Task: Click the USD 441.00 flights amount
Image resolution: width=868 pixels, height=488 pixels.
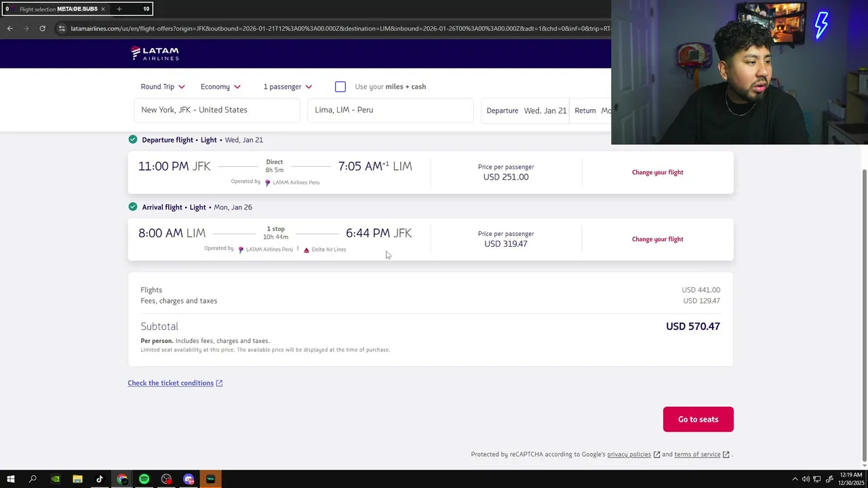Action: coord(701,290)
